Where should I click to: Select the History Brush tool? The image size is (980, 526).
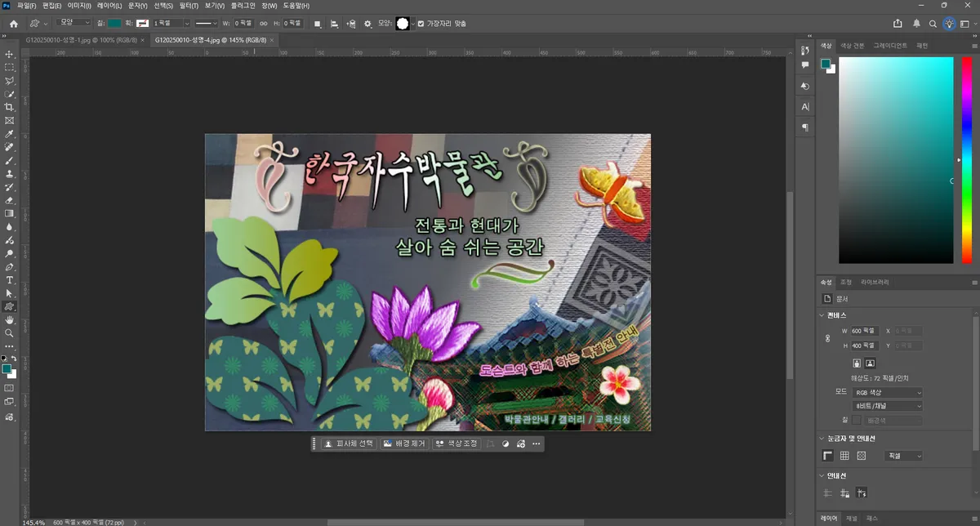pos(10,187)
